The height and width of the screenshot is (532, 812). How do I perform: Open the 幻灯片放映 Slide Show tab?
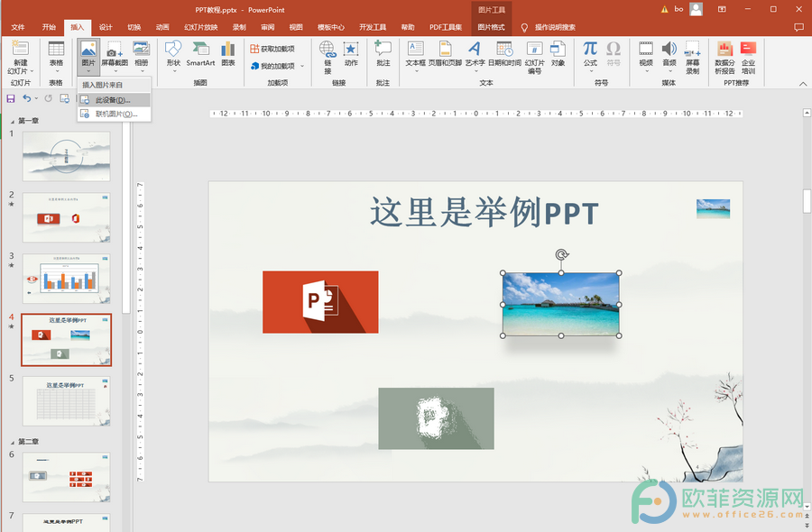tap(201, 27)
